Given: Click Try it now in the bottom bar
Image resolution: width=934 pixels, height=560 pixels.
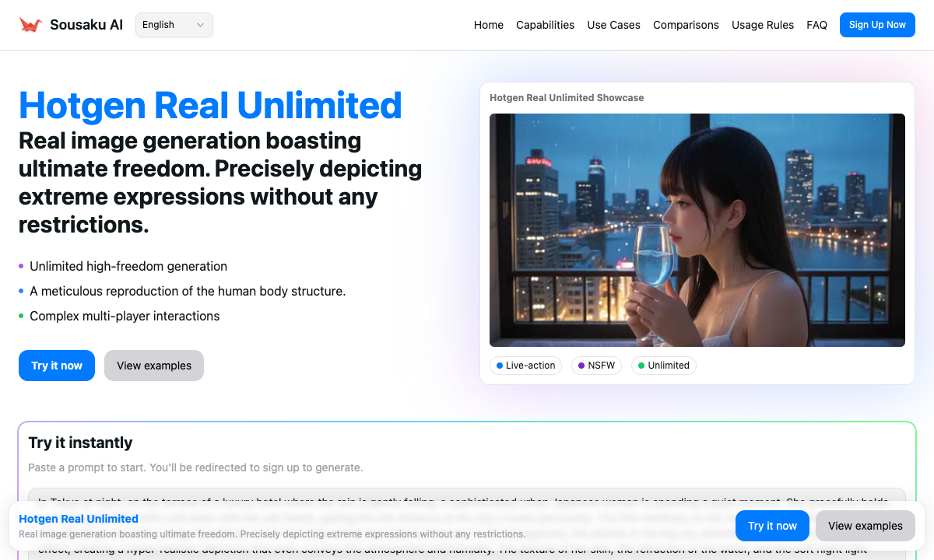Looking at the screenshot, I should [x=772, y=526].
